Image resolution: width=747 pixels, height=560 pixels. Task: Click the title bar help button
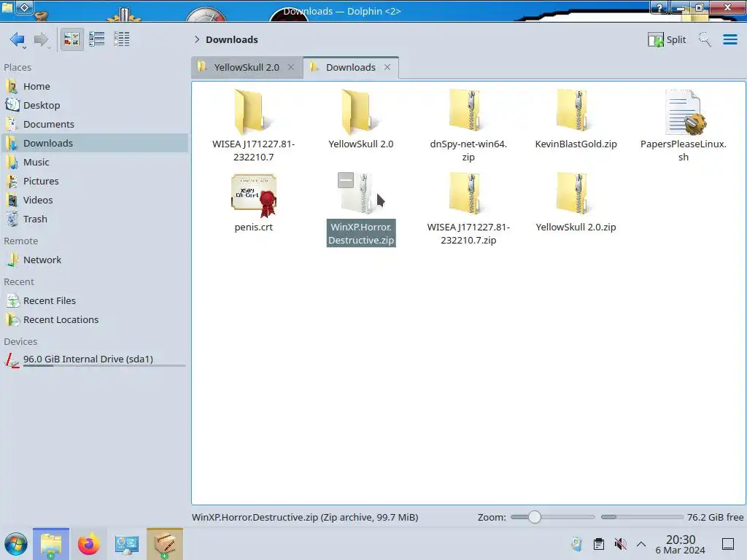coord(659,7)
